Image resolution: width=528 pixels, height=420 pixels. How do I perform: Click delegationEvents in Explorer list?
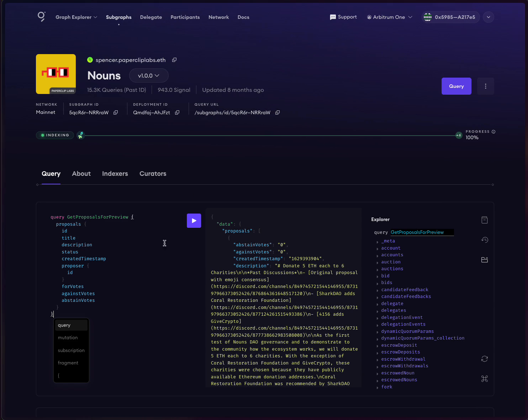[x=403, y=324]
